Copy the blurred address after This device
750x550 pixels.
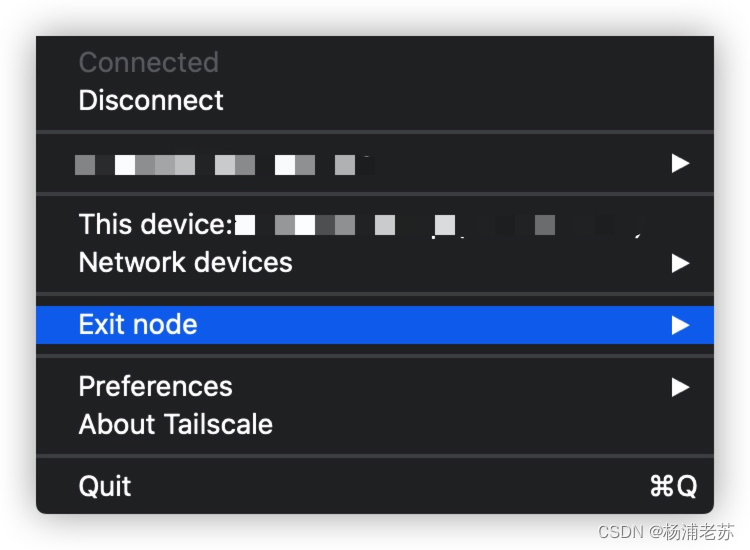click(438, 224)
